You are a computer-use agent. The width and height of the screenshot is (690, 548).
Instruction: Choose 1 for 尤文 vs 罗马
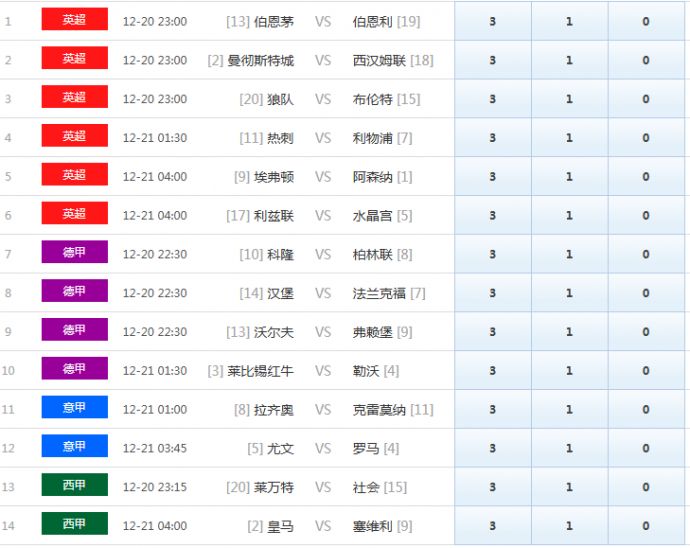(570, 448)
